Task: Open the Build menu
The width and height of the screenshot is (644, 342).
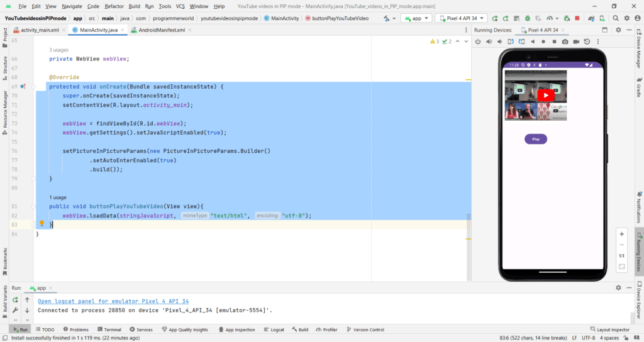Action: (x=135, y=6)
